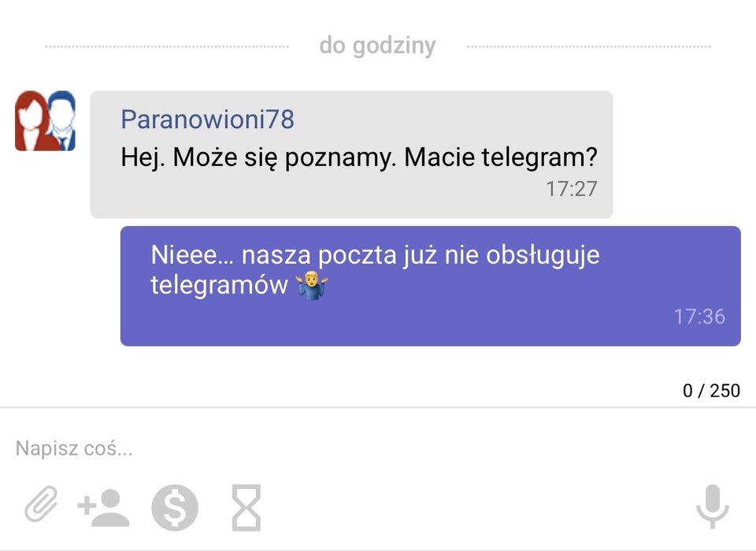The height and width of the screenshot is (551, 756).
Task: Click the Napisz coś... message field
Action: tap(378, 449)
